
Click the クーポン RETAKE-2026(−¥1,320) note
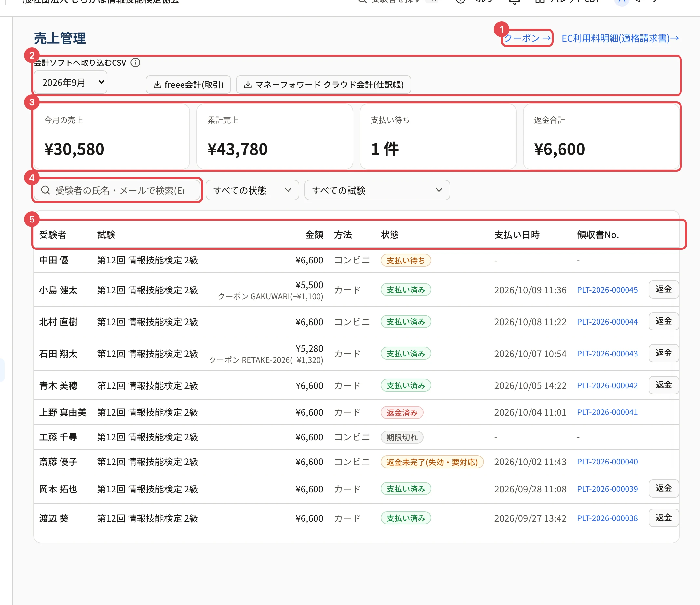click(266, 360)
